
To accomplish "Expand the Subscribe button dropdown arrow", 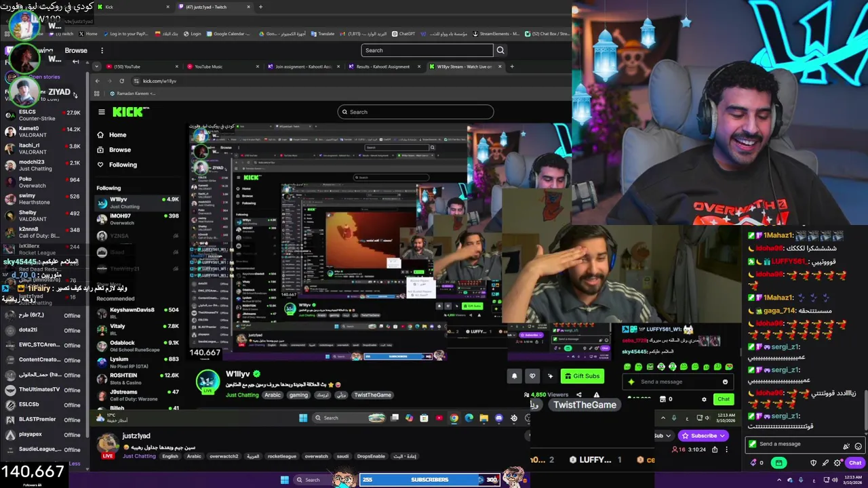I will point(723,436).
